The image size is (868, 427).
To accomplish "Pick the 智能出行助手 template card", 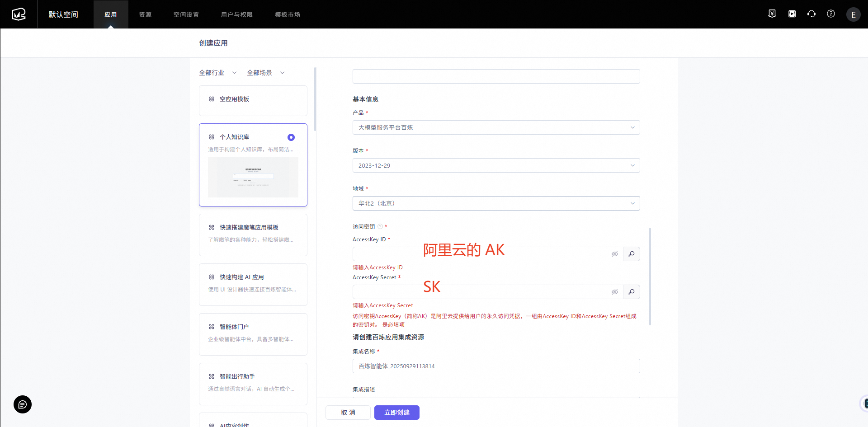I will click(253, 384).
